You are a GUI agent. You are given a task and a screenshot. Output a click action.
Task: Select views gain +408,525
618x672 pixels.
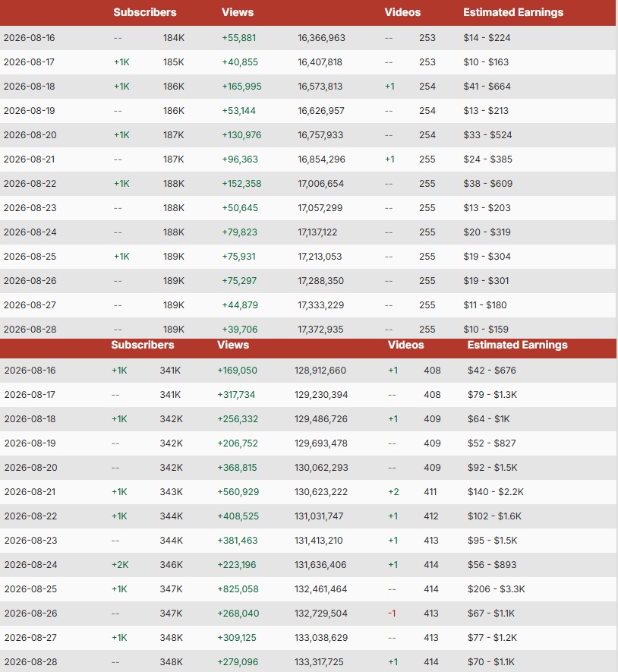238,516
